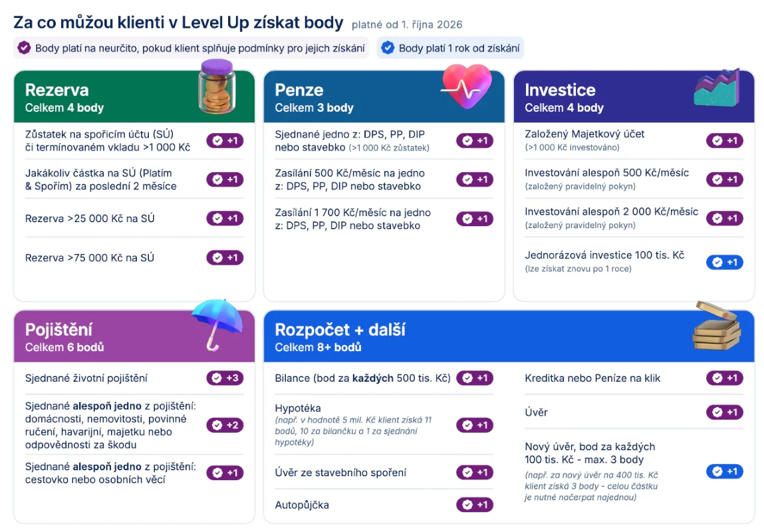Click the blue +1 badge for Nový úvěr

point(725,471)
